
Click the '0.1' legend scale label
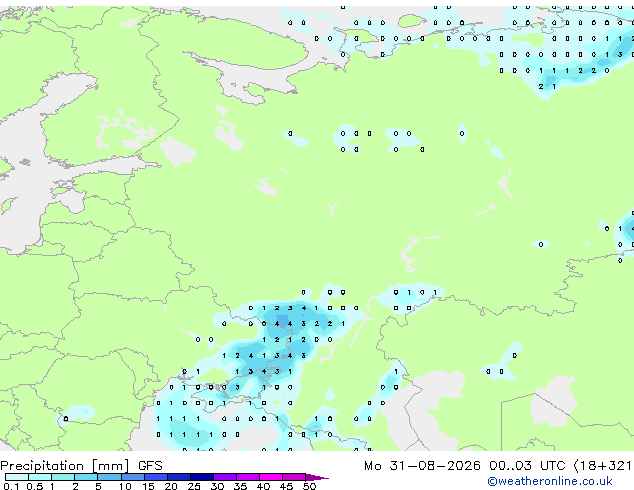tap(11, 486)
